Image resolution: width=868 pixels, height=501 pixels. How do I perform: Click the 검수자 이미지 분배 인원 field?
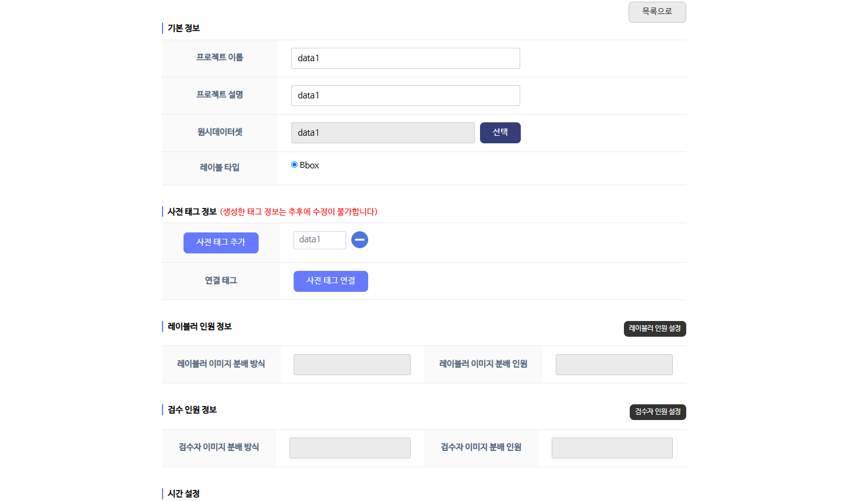[x=612, y=448]
